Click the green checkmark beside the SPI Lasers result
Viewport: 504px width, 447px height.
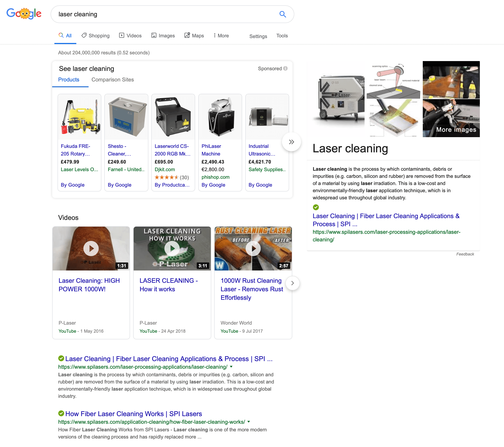coord(61,358)
